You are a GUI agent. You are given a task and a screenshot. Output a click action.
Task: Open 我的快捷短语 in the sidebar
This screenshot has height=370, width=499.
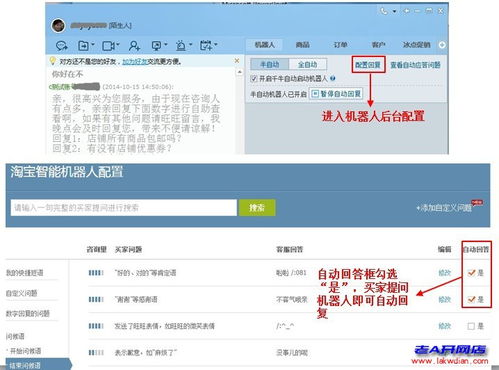pyautogui.click(x=25, y=273)
